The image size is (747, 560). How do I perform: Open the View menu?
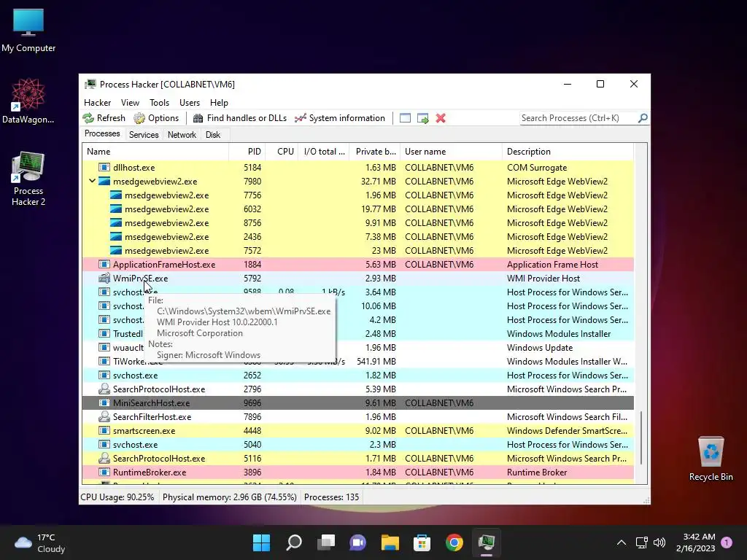(130, 103)
